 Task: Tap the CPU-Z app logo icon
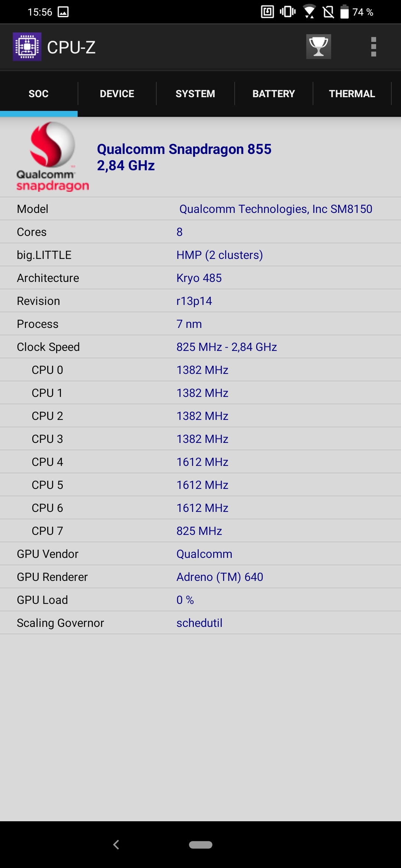(x=27, y=47)
